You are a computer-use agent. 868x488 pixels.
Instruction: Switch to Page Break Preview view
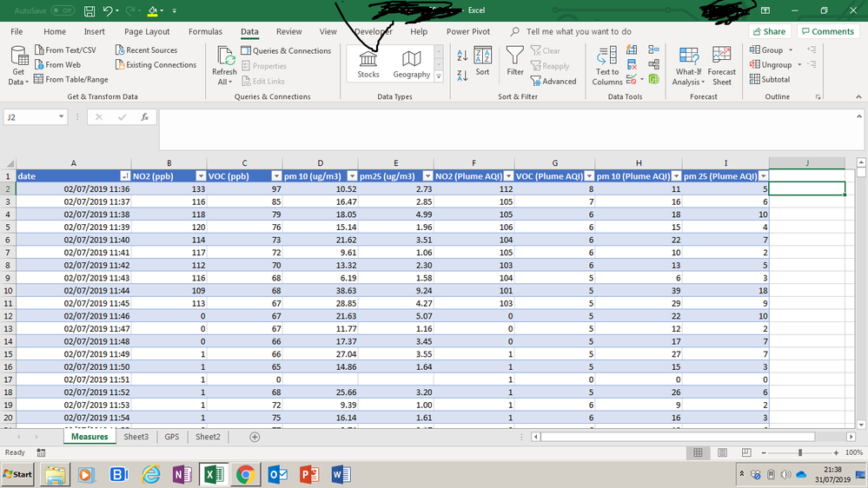(746, 452)
